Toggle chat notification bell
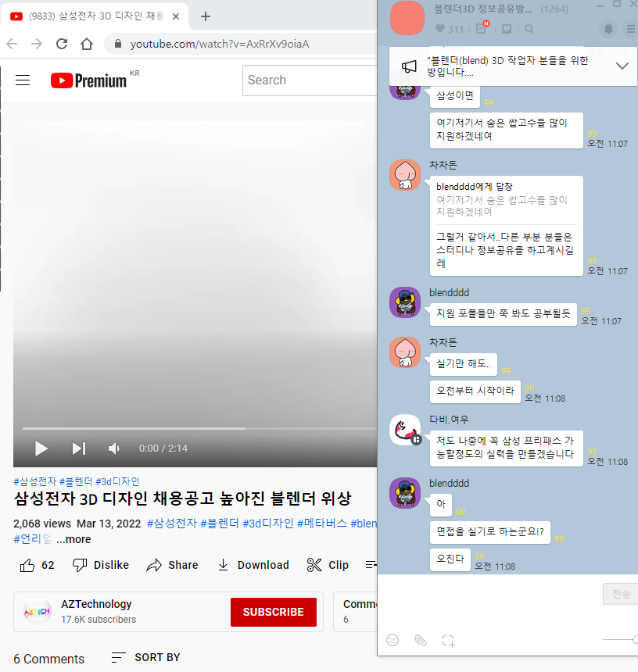 [608, 29]
